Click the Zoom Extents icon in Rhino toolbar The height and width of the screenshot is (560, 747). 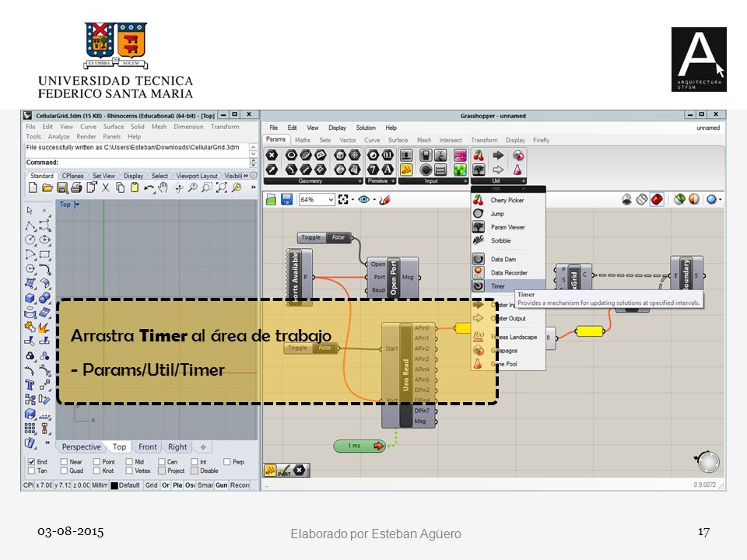(222, 187)
